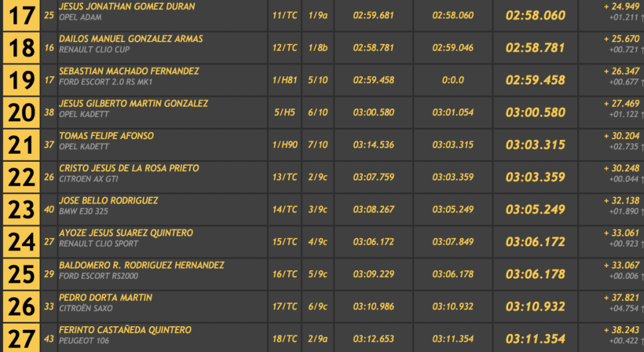Click car number 33 for Pedro Dorta
The width and height of the screenshot is (644, 352).
pyautogui.click(x=50, y=307)
